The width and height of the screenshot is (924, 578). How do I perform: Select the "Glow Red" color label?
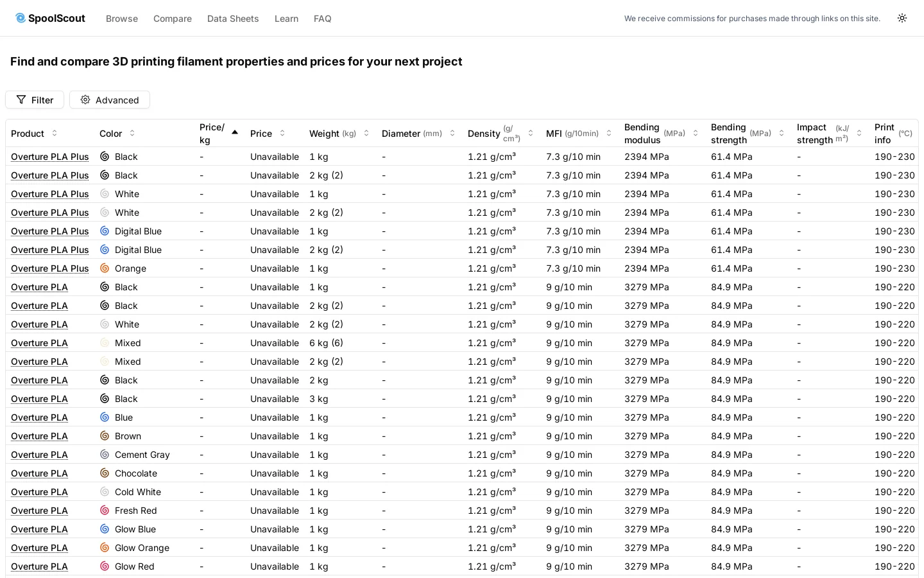[135, 566]
